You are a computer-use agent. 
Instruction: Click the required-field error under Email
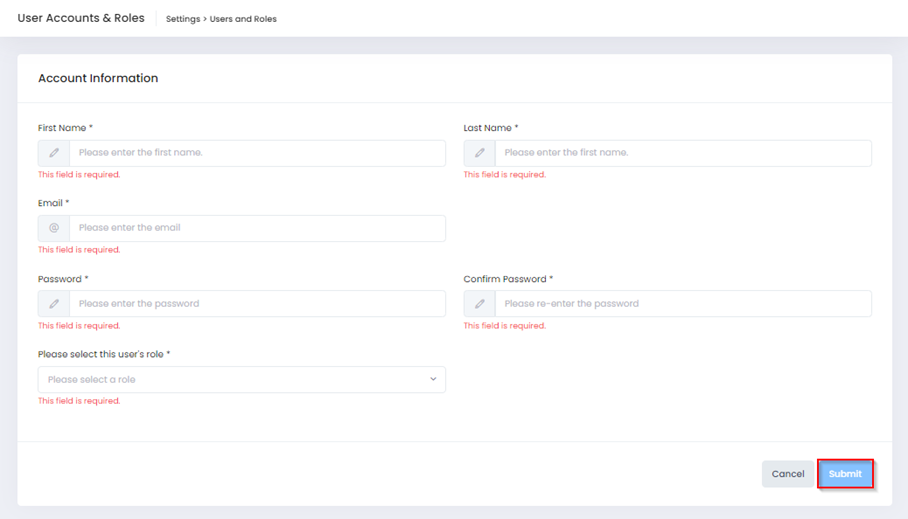coord(79,250)
